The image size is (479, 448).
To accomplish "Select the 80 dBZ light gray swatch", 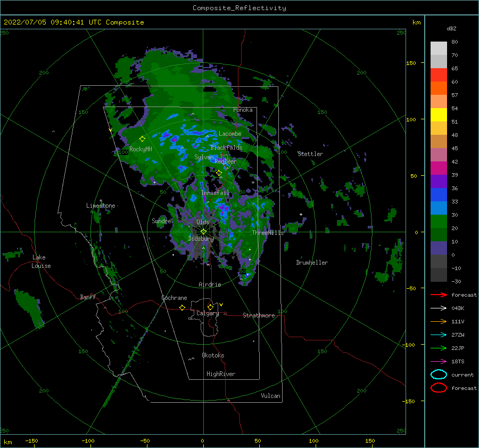I will tap(439, 48).
